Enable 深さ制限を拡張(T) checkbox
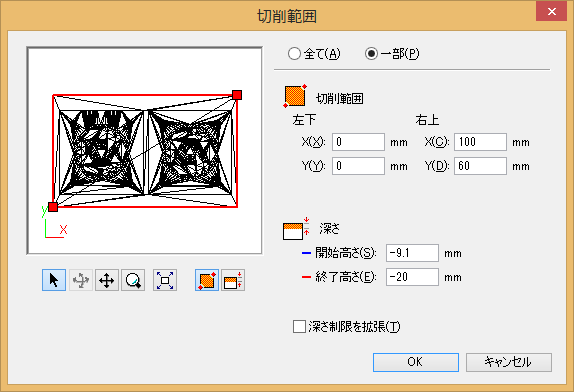574x392 pixels. (x=299, y=326)
